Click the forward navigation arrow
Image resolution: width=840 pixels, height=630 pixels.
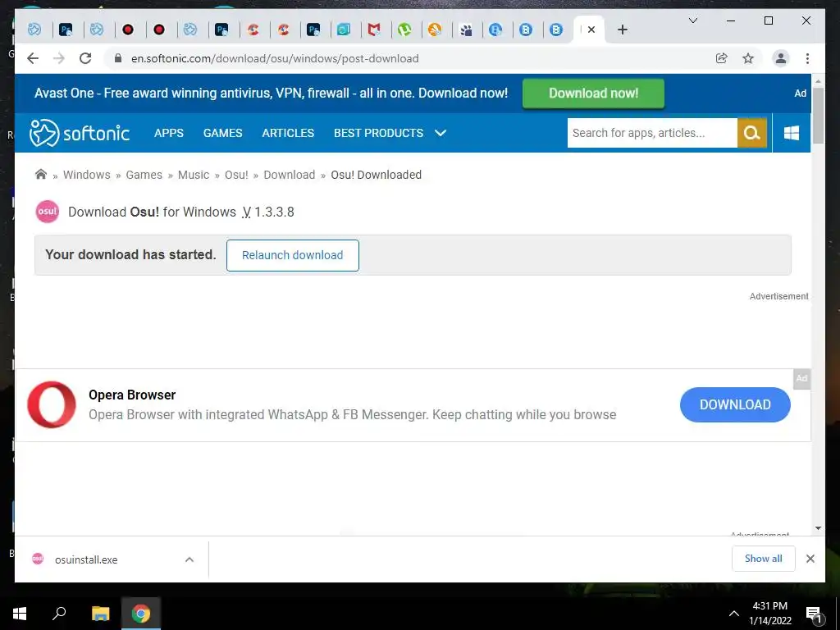(x=59, y=58)
